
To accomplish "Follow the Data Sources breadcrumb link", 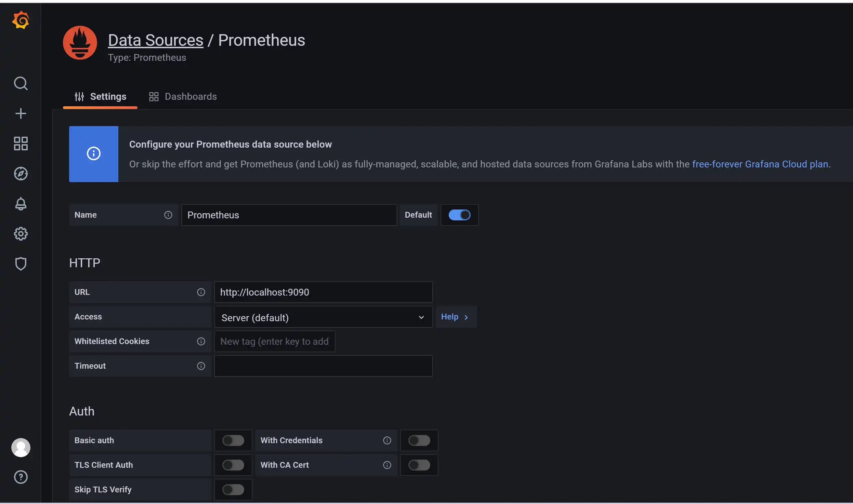I will pyautogui.click(x=156, y=40).
